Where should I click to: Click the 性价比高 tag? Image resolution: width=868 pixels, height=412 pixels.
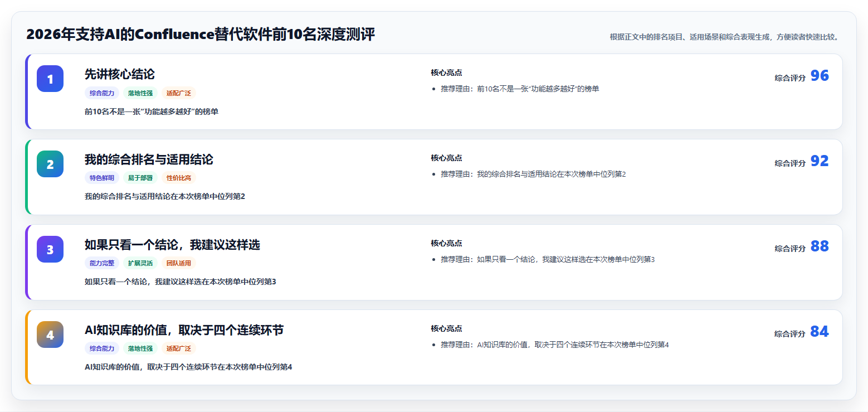click(x=179, y=178)
